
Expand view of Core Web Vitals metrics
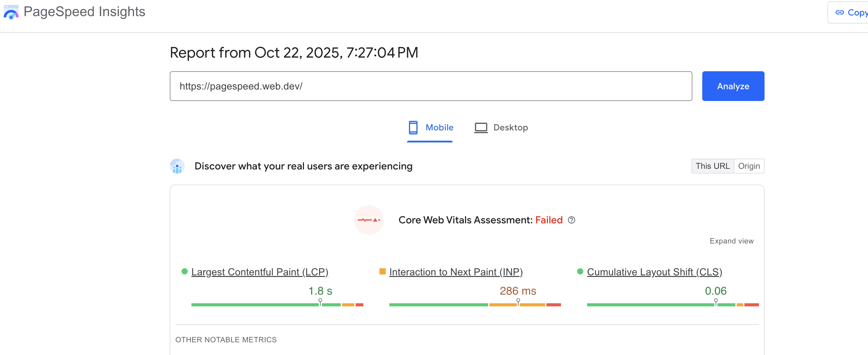(x=731, y=241)
